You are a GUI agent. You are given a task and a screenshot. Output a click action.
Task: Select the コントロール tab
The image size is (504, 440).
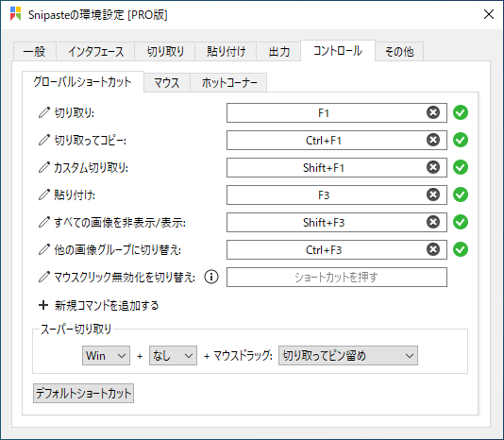pos(338,50)
